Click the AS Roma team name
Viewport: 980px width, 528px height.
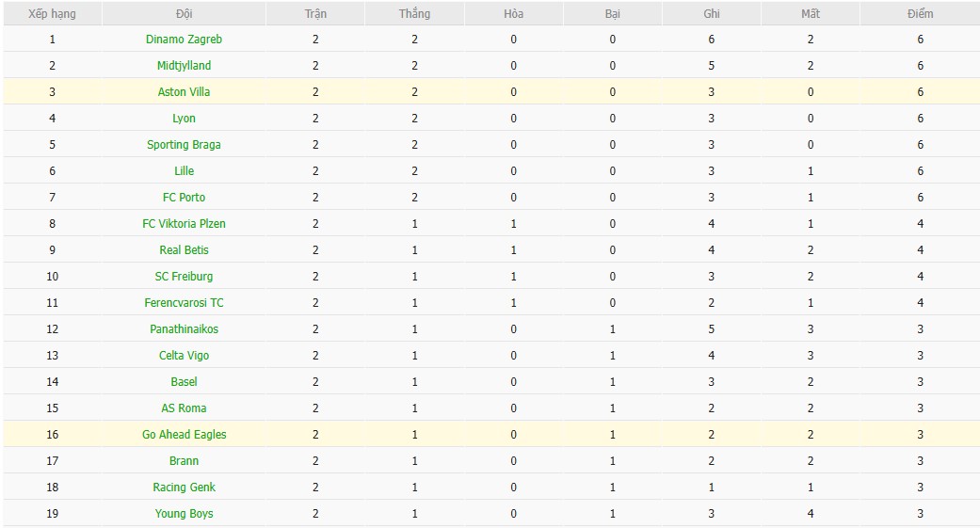click(184, 408)
